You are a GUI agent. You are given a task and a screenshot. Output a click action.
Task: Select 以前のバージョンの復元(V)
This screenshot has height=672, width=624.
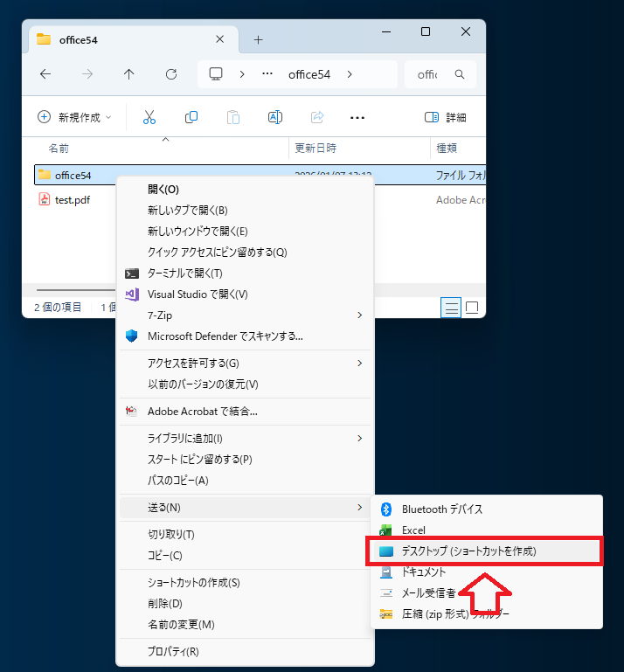pyautogui.click(x=245, y=384)
